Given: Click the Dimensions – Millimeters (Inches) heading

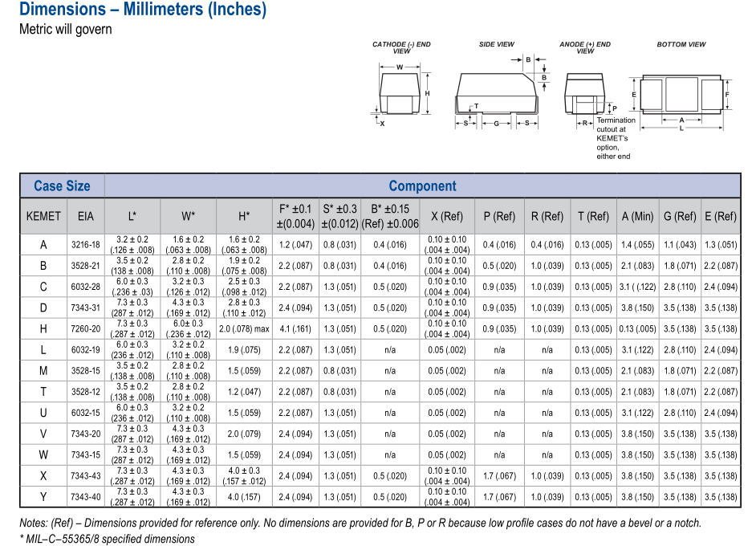Looking at the screenshot, I should pos(143,10).
